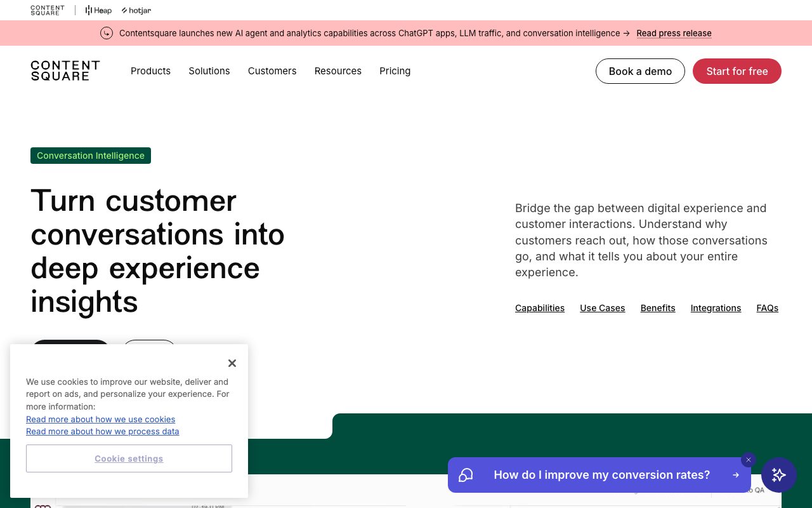The height and width of the screenshot is (508, 812).
Task: Open 'Read more about how we use cookies'
Action: pyautogui.click(x=101, y=419)
